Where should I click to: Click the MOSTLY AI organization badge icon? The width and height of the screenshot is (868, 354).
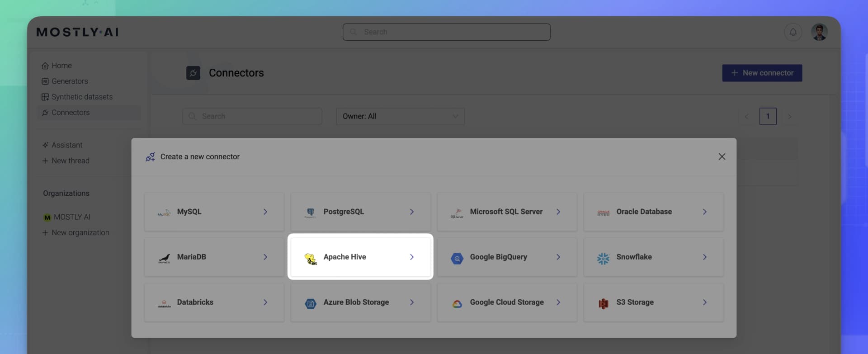pyautogui.click(x=47, y=217)
